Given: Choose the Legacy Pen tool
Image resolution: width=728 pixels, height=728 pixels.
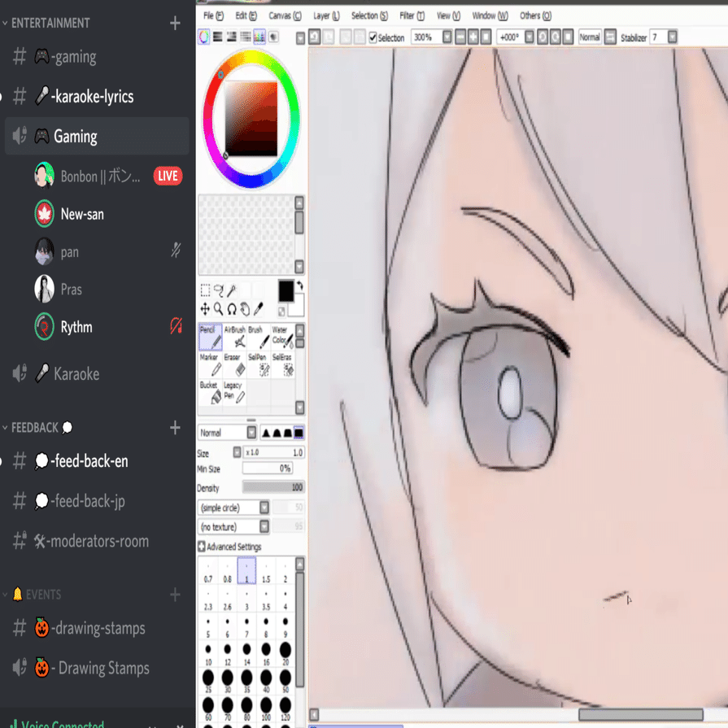Looking at the screenshot, I should [x=234, y=393].
